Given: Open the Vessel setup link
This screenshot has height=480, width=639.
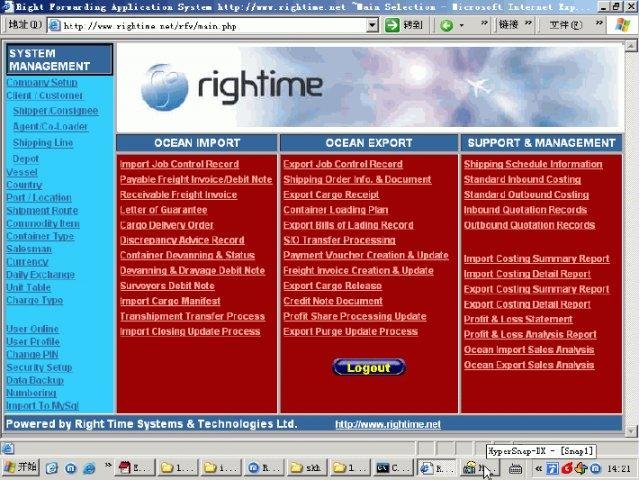Looking at the screenshot, I should click(x=22, y=172).
